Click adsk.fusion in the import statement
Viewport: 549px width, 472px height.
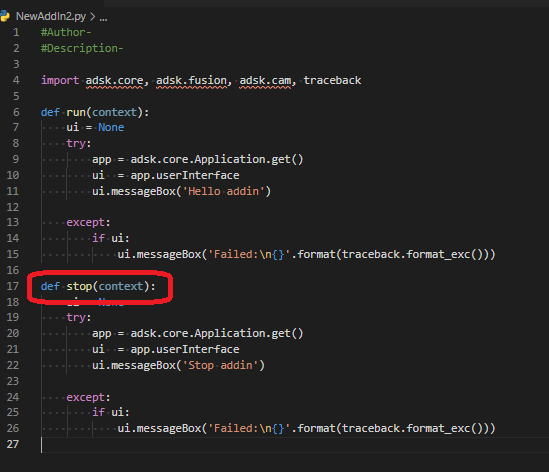click(191, 81)
